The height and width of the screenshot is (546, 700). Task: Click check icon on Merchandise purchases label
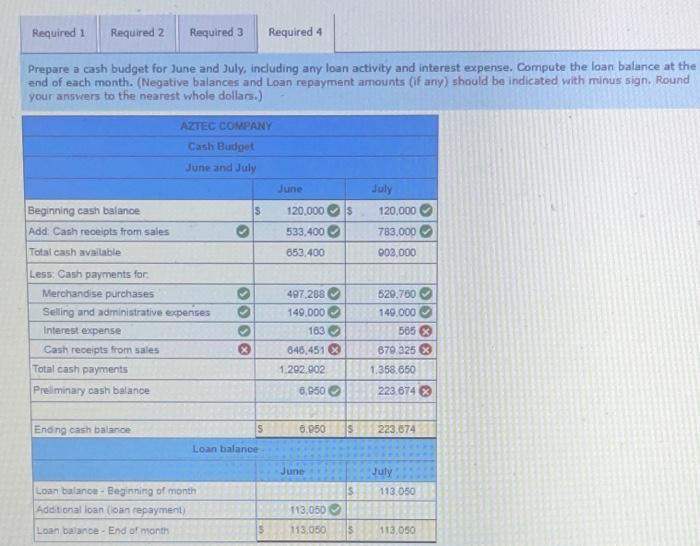[x=243, y=293]
